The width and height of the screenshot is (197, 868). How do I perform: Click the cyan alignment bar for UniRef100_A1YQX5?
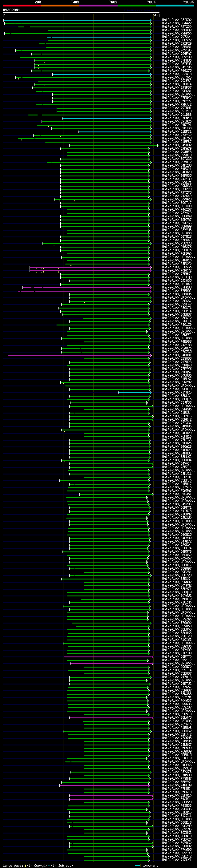click(135, 393)
